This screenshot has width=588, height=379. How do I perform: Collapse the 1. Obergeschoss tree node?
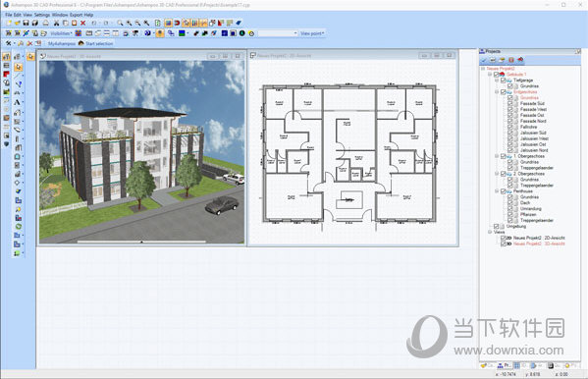pyautogui.click(x=497, y=156)
